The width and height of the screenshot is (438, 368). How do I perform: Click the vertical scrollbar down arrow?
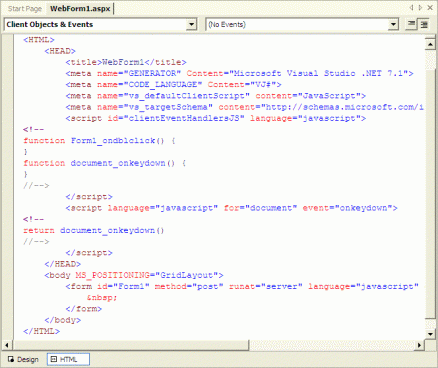coord(430,334)
